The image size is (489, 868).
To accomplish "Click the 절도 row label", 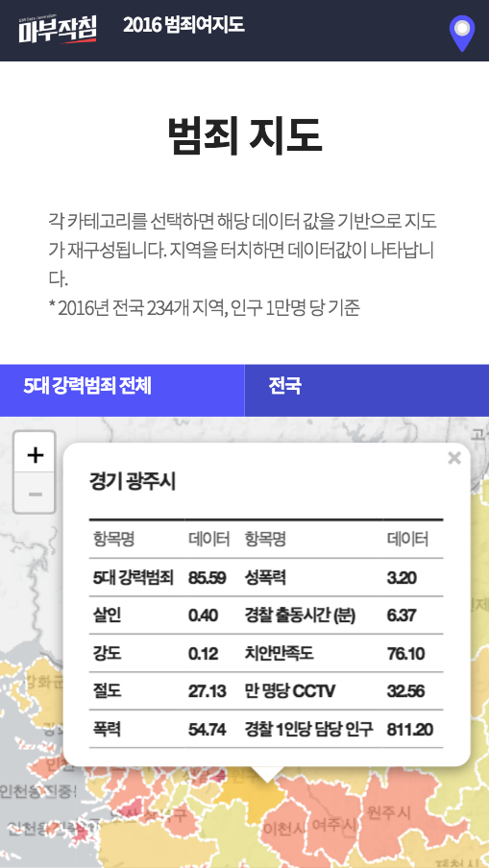I will click(107, 691).
